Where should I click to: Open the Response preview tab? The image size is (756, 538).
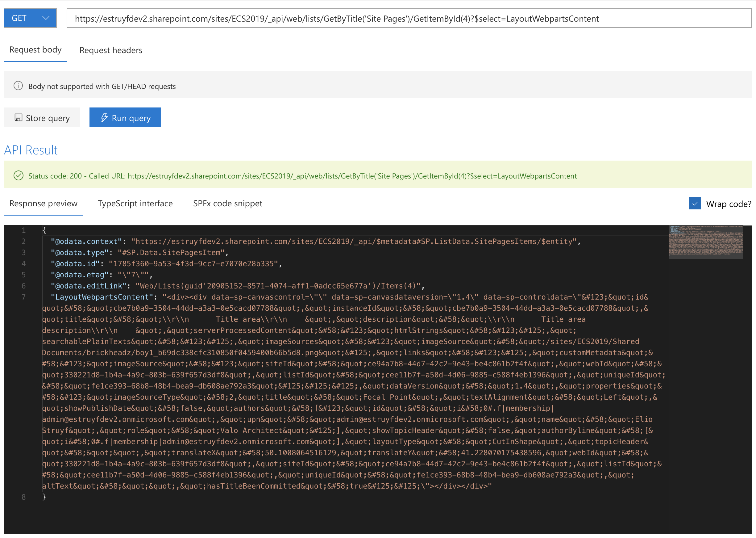[44, 204]
